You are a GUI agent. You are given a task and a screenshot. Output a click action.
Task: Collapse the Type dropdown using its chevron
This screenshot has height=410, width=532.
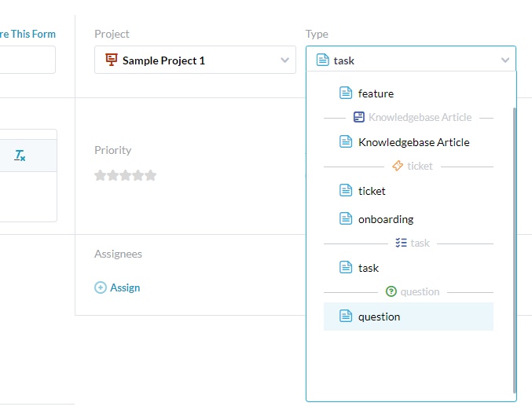point(504,60)
